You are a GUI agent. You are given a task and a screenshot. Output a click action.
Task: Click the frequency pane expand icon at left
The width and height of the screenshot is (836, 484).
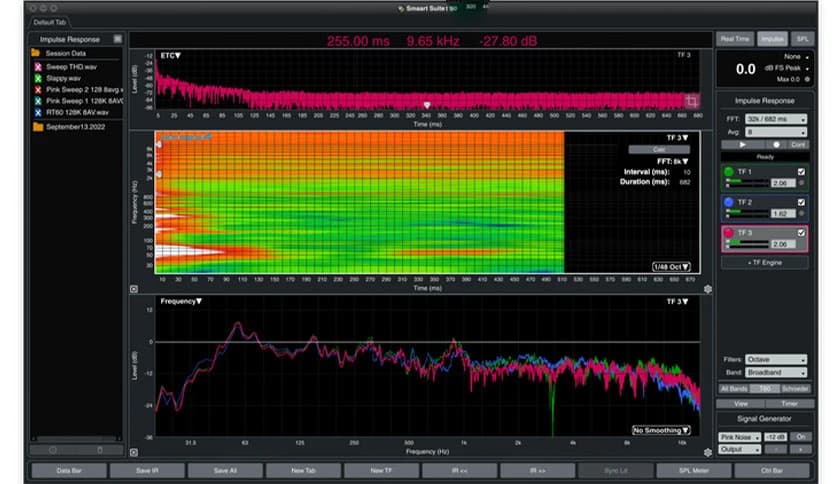(134, 452)
